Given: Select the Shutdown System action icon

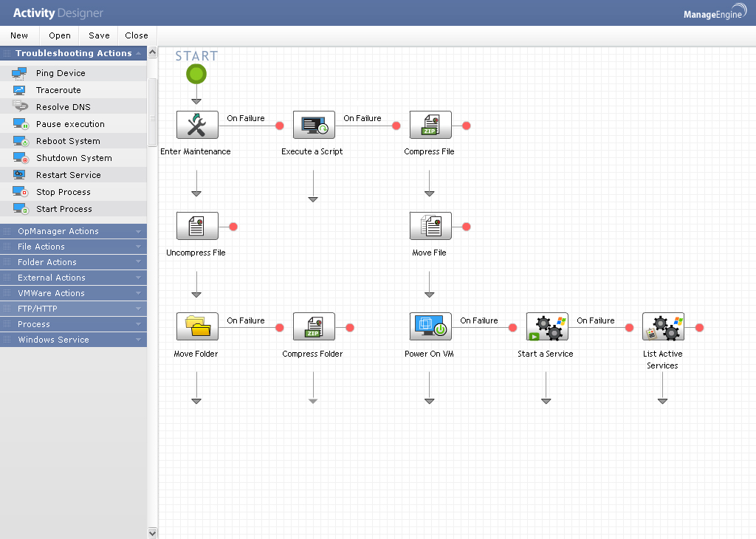Looking at the screenshot, I should [21, 158].
